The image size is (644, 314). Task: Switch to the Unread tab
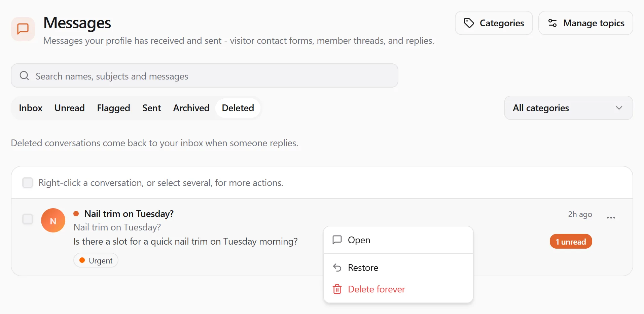coord(70,108)
